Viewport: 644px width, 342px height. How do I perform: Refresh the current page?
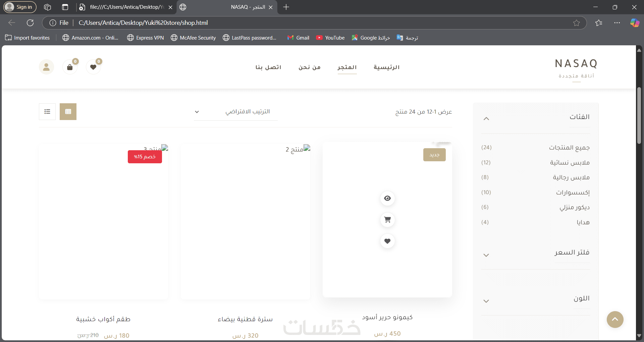pos(30,23)
